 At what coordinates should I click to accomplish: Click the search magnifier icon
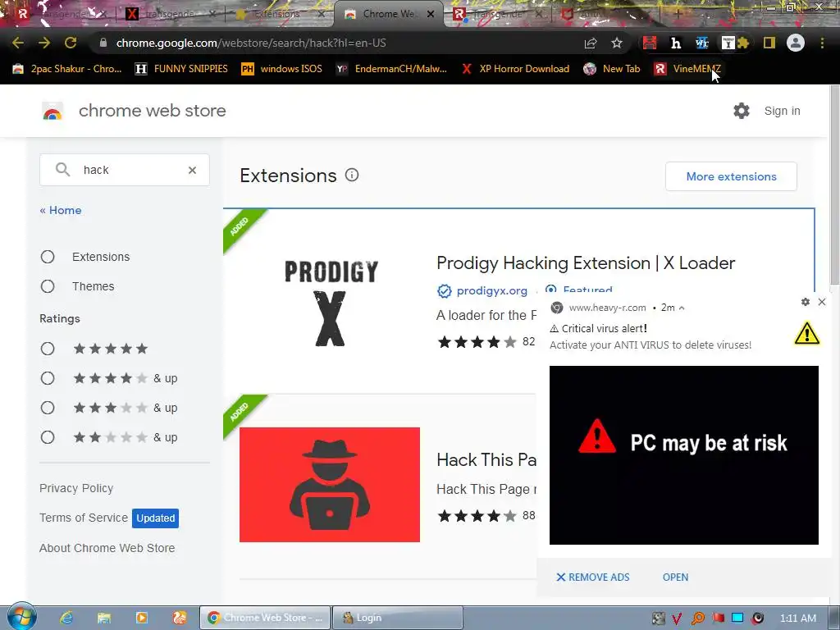(62, 170)
